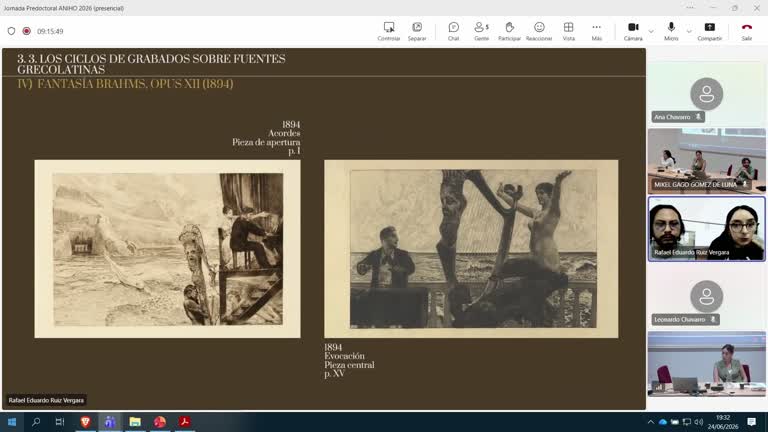This screenshot has height=432, width=768.
Task: Select Ana Chavarro participant tile
Action: tap(706, 94)
